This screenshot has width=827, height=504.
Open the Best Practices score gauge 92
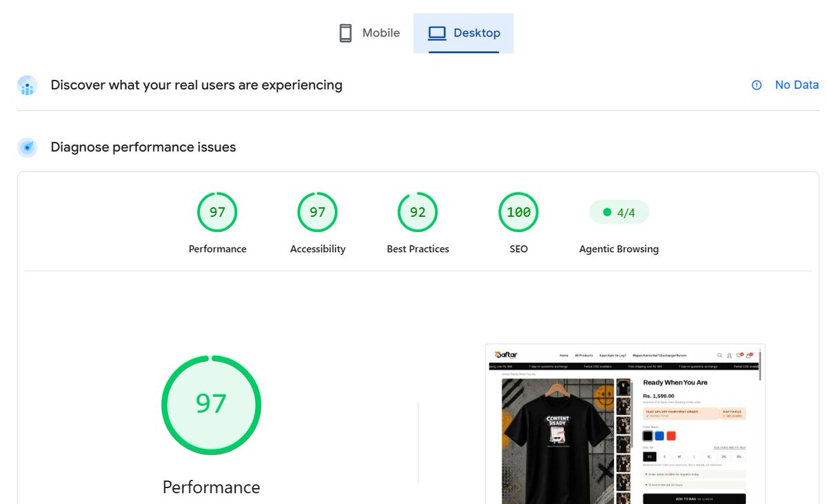(418, 212)
